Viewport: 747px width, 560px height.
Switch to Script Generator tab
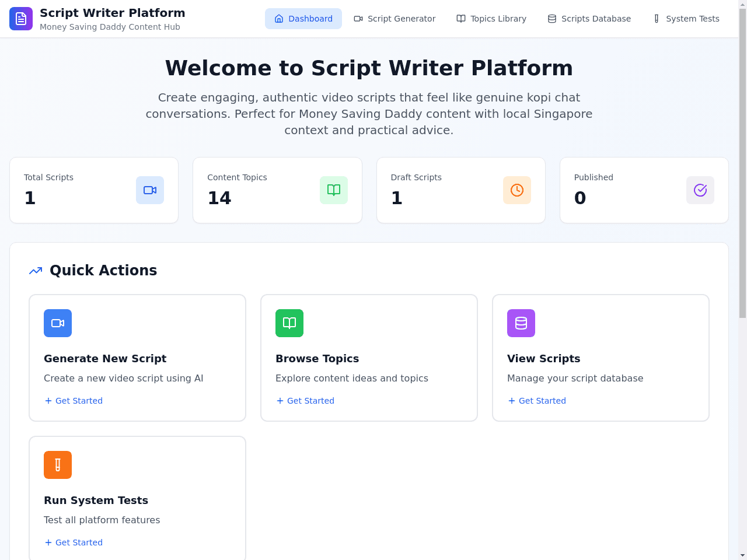[x=395, y=19]
